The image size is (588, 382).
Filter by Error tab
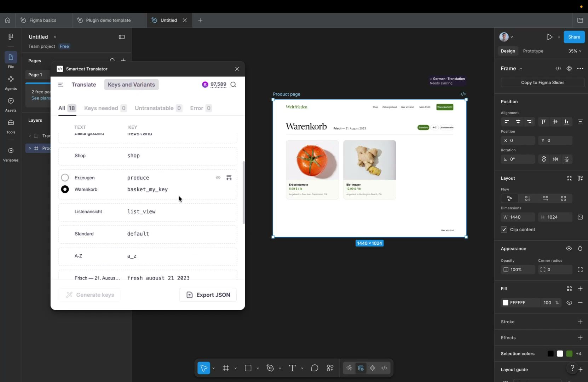coord(201,108)
